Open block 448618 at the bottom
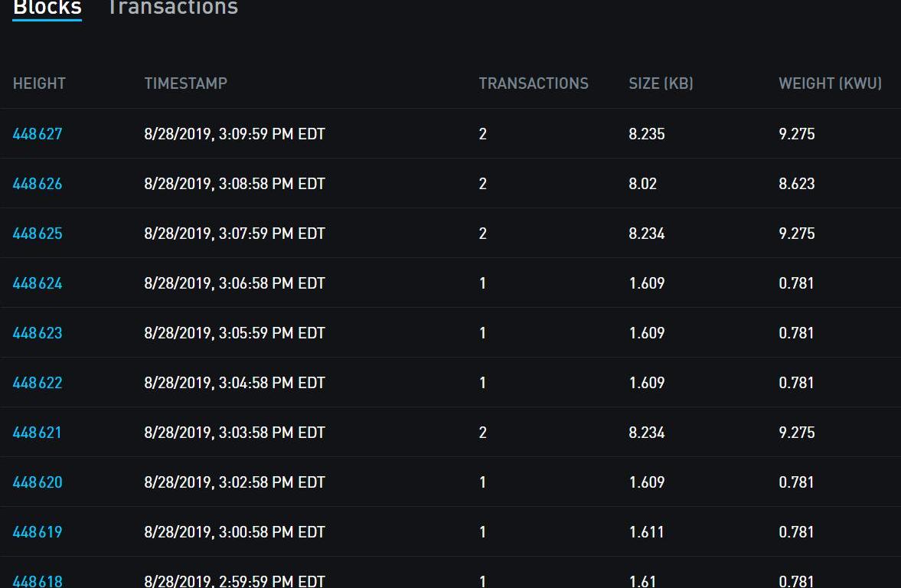The height and width of the screenshot is (588, 901). 38,580
